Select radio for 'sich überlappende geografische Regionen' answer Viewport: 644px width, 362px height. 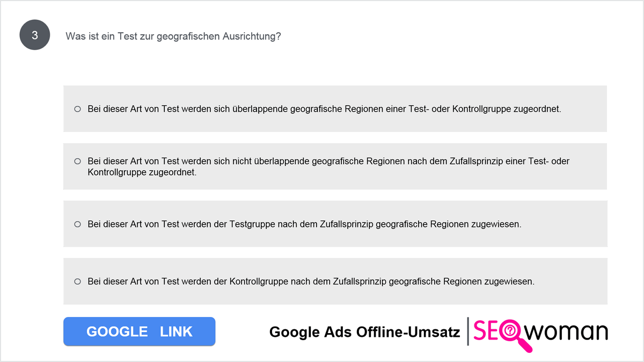77,109
